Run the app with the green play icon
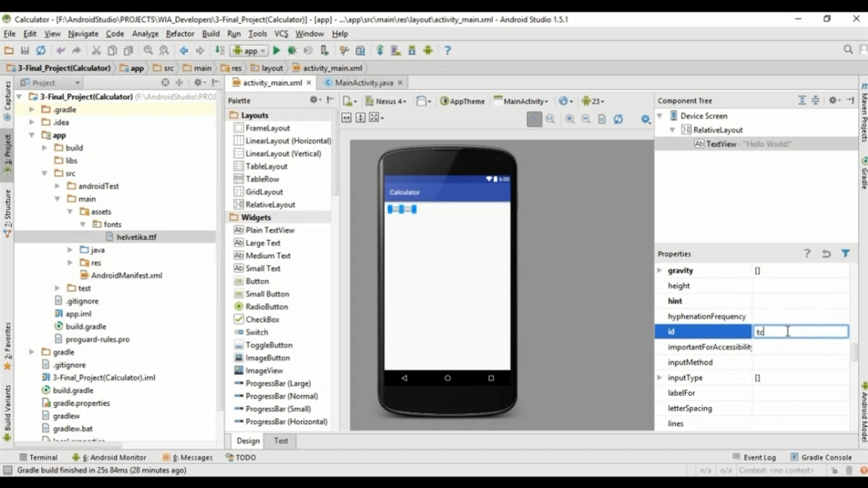Viewport: 868px width, 488px height. click(277, 51)
